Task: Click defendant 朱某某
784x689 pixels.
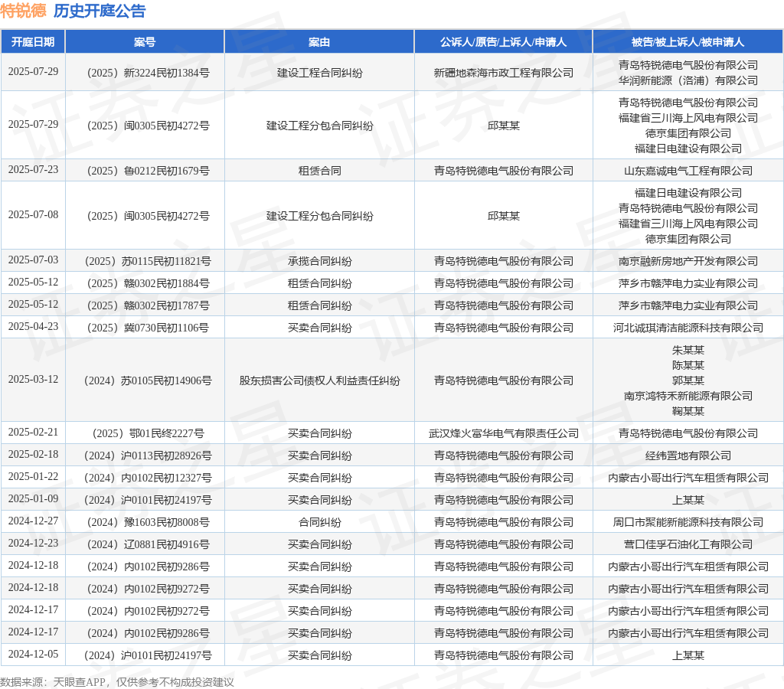Action: pos(688,350)
